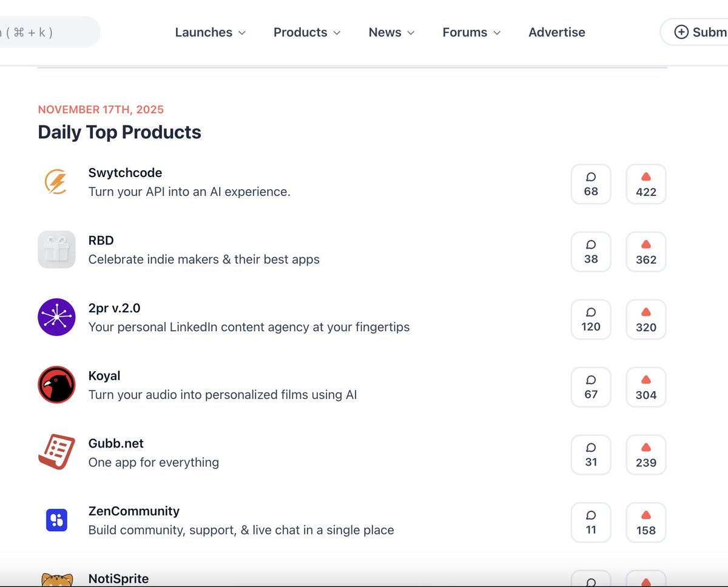The width and height of the screenshot is (728, 587).
Task: Open the Swytchcode product title
Action: (125, 173)
